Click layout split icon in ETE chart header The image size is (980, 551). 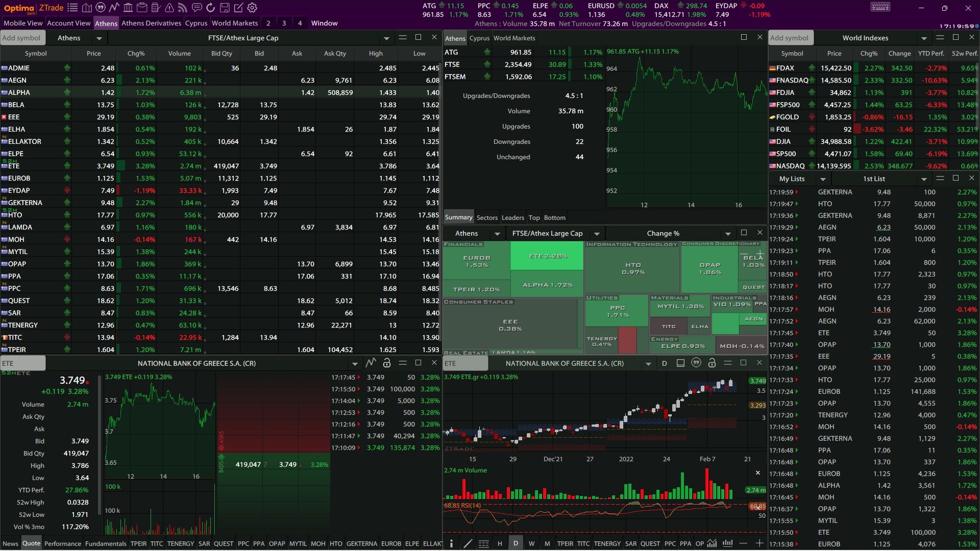680,363
